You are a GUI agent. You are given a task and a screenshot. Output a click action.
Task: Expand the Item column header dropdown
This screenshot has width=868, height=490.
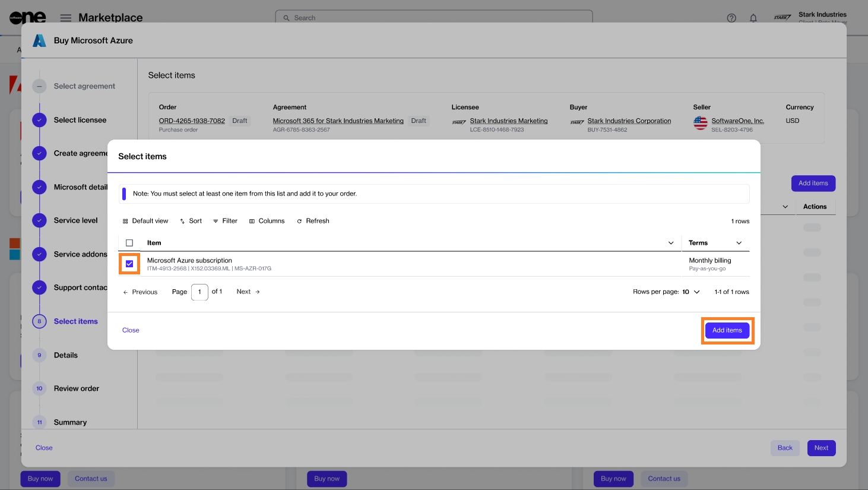coord(671,243)
